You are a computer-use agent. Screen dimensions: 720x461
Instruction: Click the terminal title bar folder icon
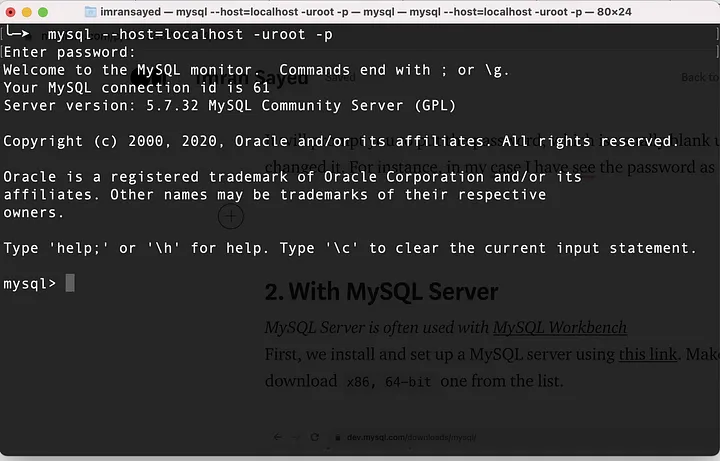point(91,12)
